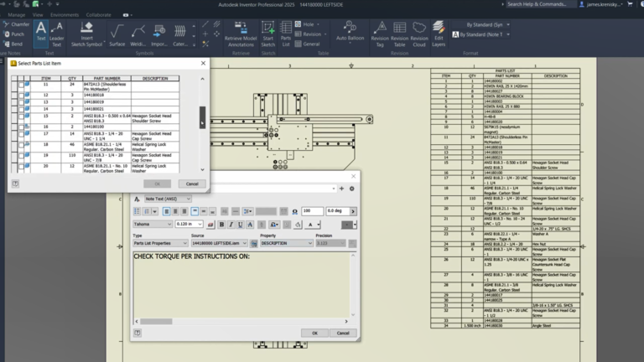The image size is (644, 362).
Task: Add a Revision Cloud
Action: point(419,34)
